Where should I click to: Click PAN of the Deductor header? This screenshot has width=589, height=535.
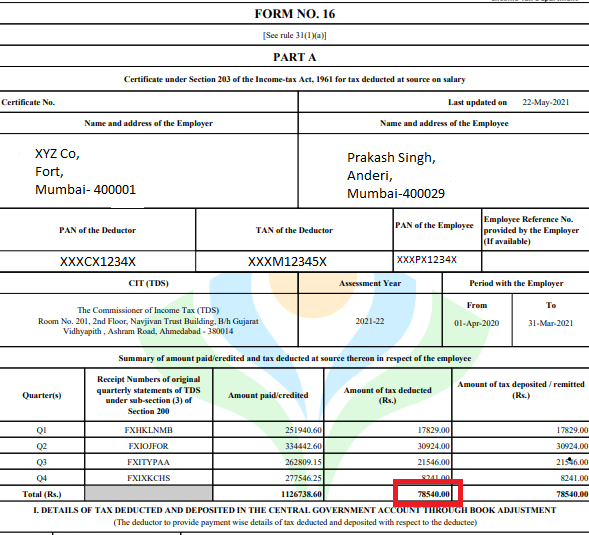pos(97,230)
